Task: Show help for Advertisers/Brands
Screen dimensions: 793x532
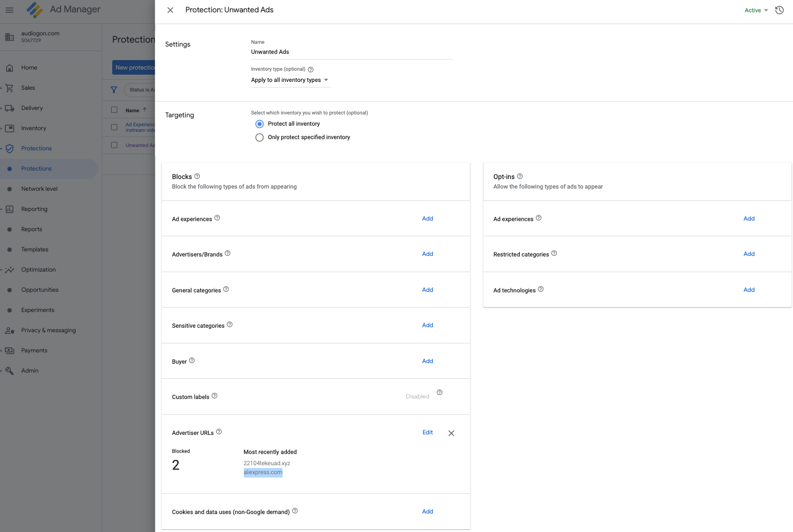Action: (227, 253)
